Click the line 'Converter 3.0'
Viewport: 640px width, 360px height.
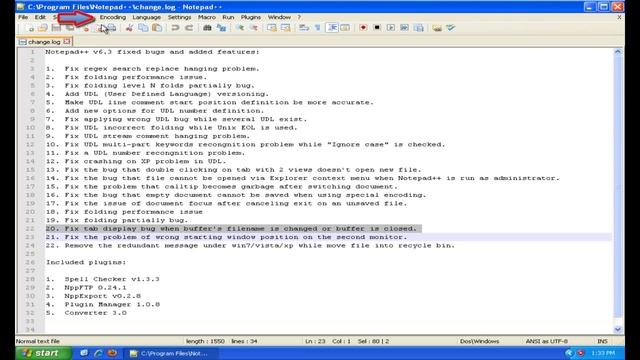coord(96,313)
